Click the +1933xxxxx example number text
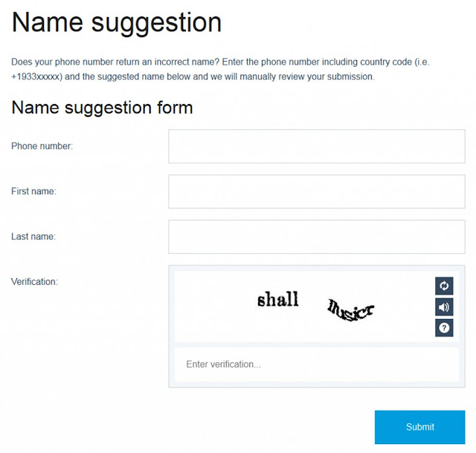This screenshot has width=476, height=453. point(36,77)
